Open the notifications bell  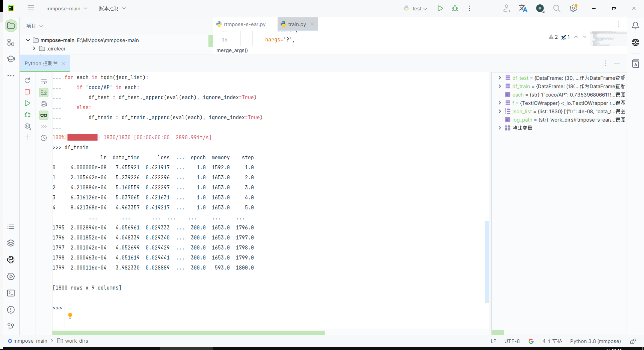[635, 26]
